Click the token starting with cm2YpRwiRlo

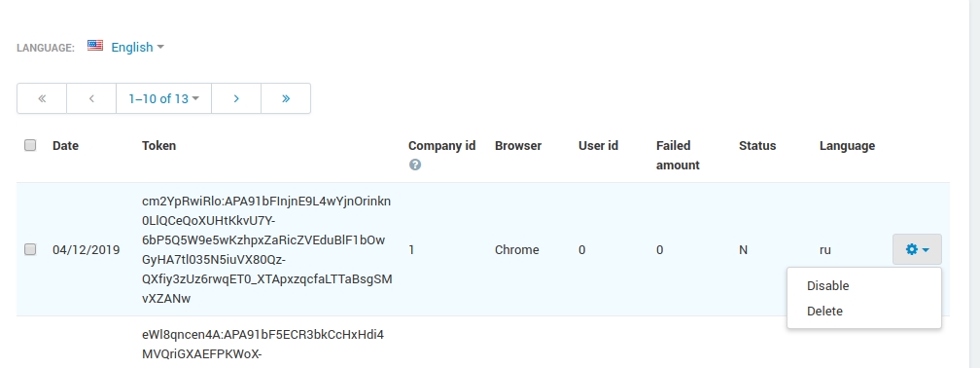[x=266, y=249]
